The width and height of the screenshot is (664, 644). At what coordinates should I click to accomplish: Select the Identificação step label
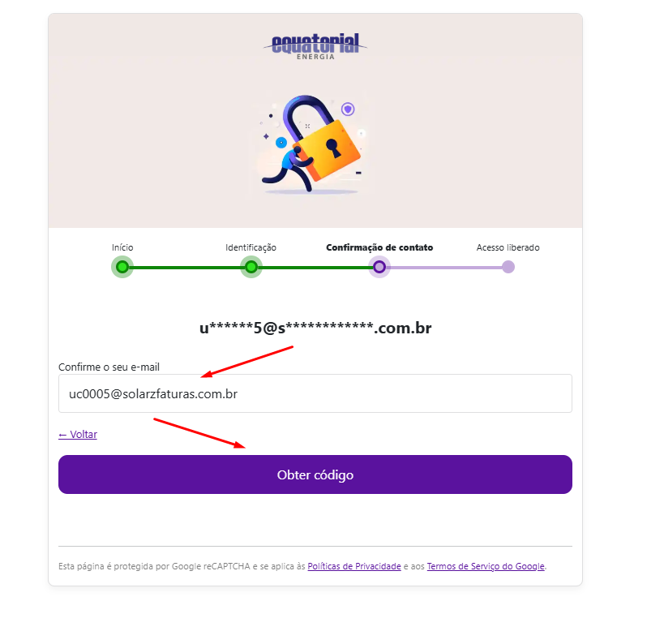251,247
